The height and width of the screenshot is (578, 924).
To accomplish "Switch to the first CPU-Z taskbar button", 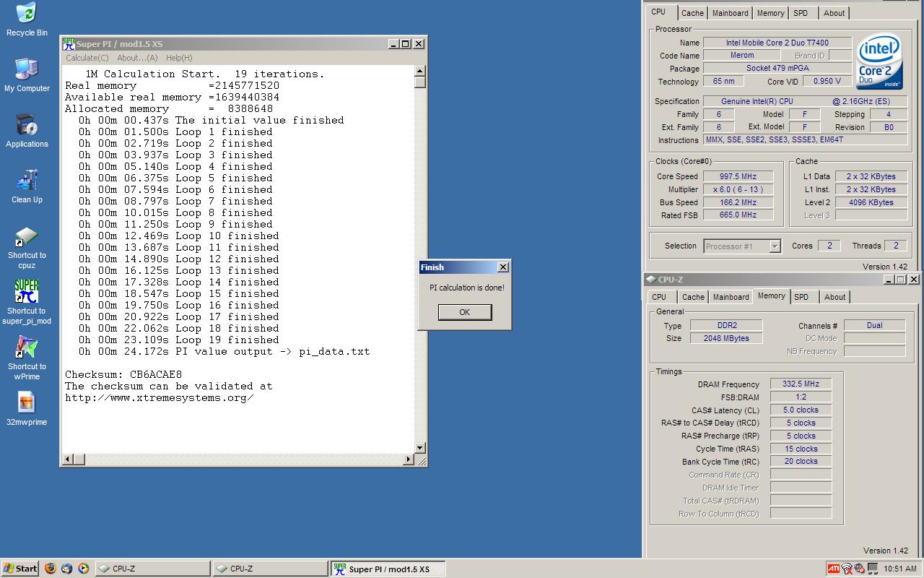I will (x=153, y=569).
